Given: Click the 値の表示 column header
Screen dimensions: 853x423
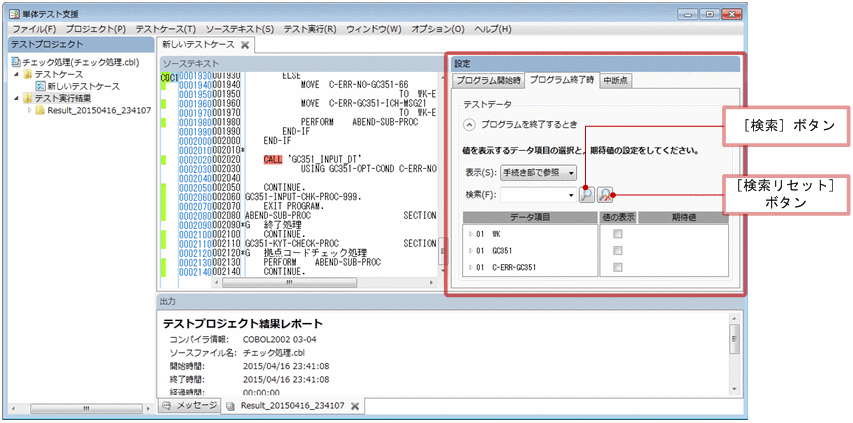Looking at the screenshot, I should coord(618,217).
